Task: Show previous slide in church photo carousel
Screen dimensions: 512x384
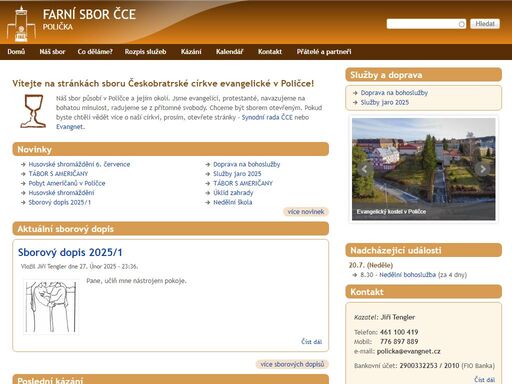Action: (x=365, y=169)
